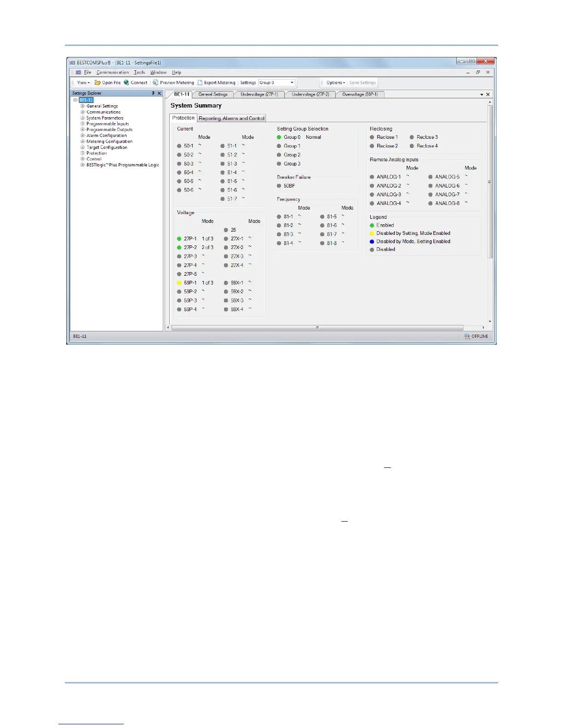Click the vertical scrollbar of System Summary
The width and height of the screenshot is (563, 728).
click(490, 182)
